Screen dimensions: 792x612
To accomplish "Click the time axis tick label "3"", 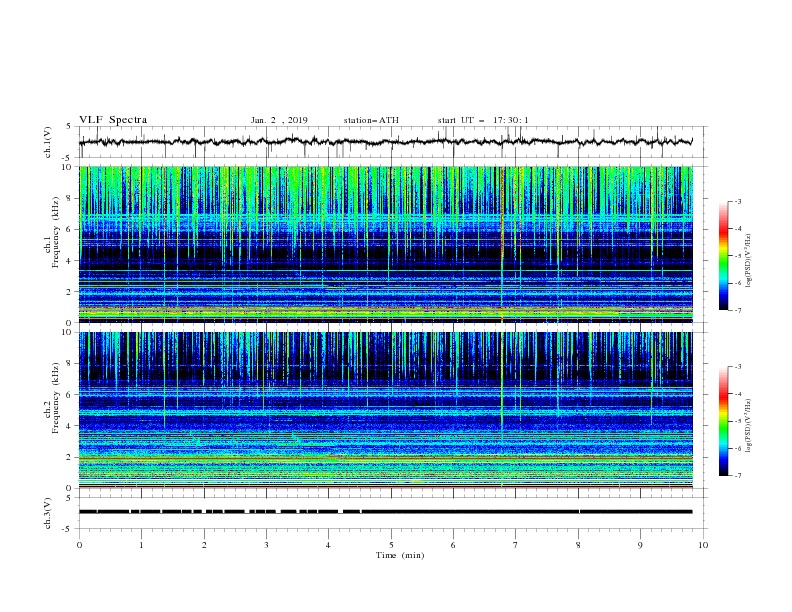I will coord(266,545).
